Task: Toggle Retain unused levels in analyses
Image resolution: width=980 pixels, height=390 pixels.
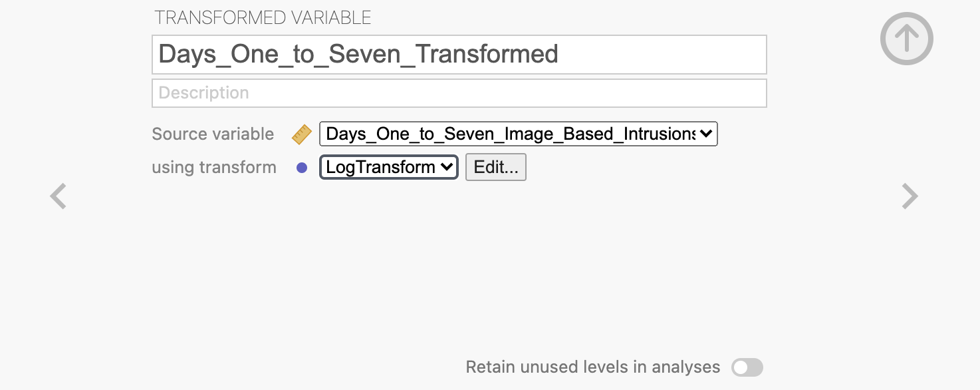Action: tap(747, 367)
